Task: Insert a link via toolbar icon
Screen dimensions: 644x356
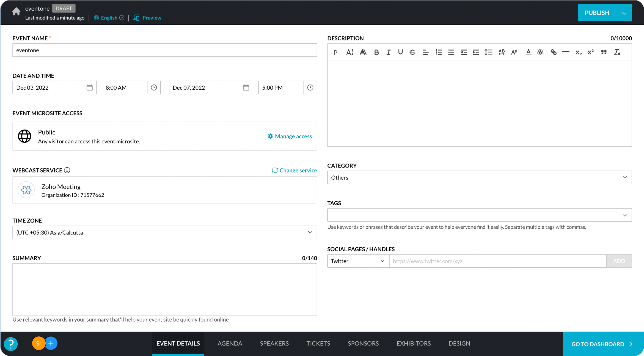Action: pos(553,52)
